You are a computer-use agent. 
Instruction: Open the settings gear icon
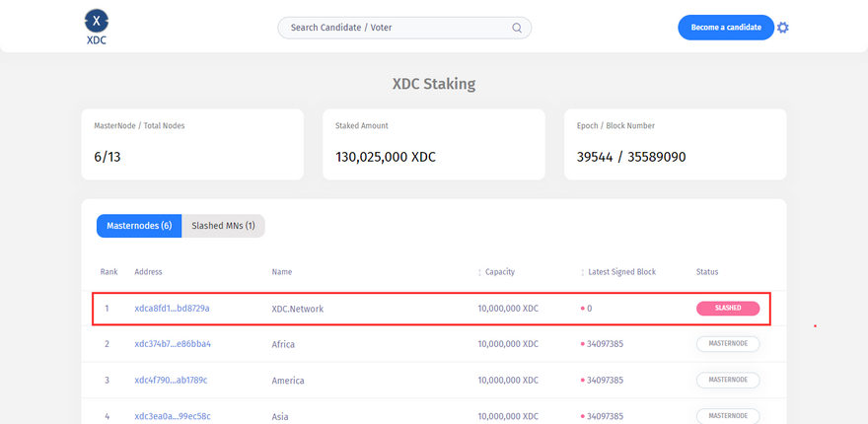[x=783, y=28]
